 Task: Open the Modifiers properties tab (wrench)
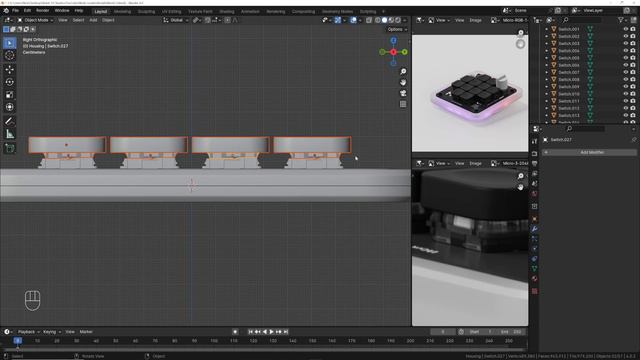(535, 229)
